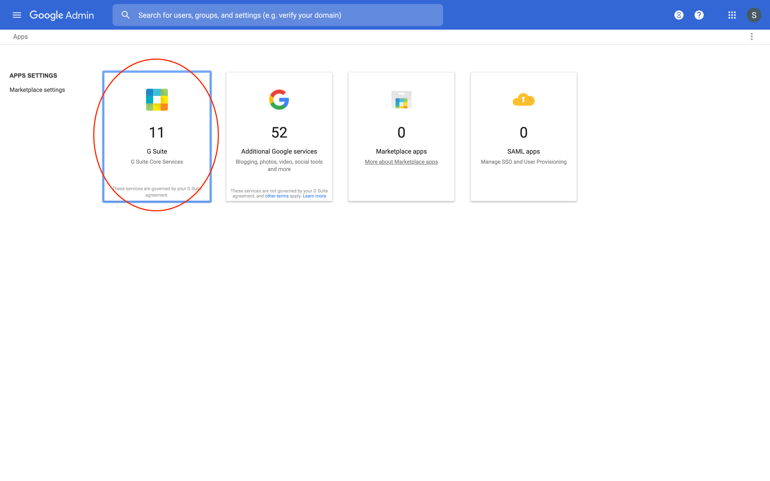The image size is (770, 481).
Task: Click the Apps breadcrumb
Action: coord(20,37)
